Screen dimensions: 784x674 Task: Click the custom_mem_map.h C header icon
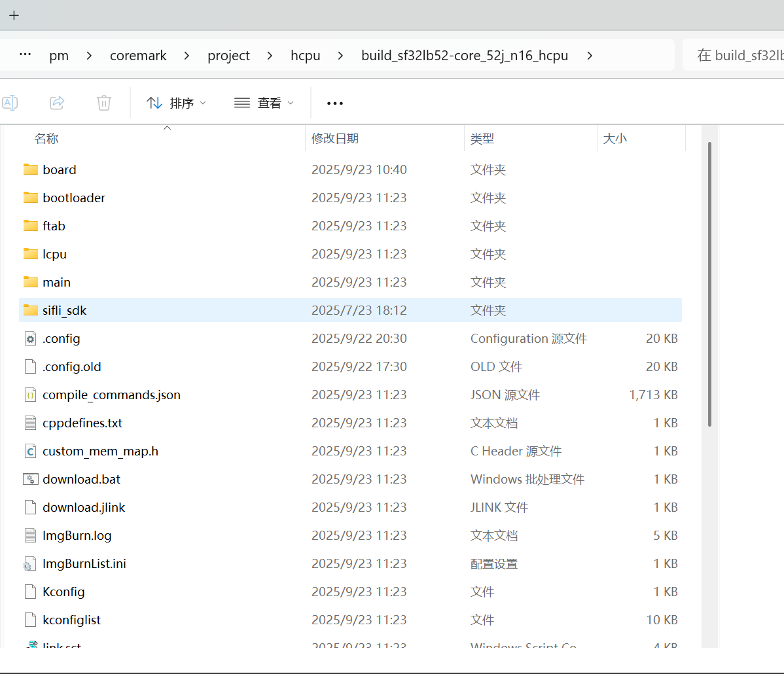coord(30,451)
